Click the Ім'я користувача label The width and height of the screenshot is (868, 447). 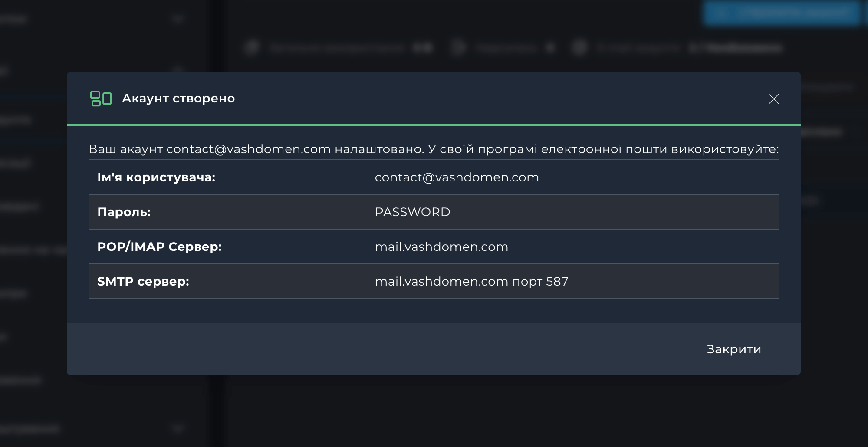(x=156, y=177)
